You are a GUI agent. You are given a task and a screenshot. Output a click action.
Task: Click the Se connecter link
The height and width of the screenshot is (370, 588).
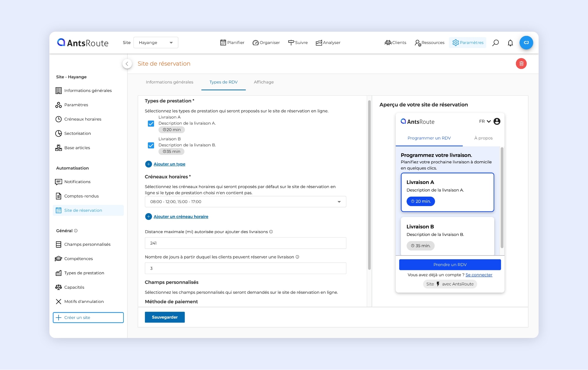tap(479, 275)
